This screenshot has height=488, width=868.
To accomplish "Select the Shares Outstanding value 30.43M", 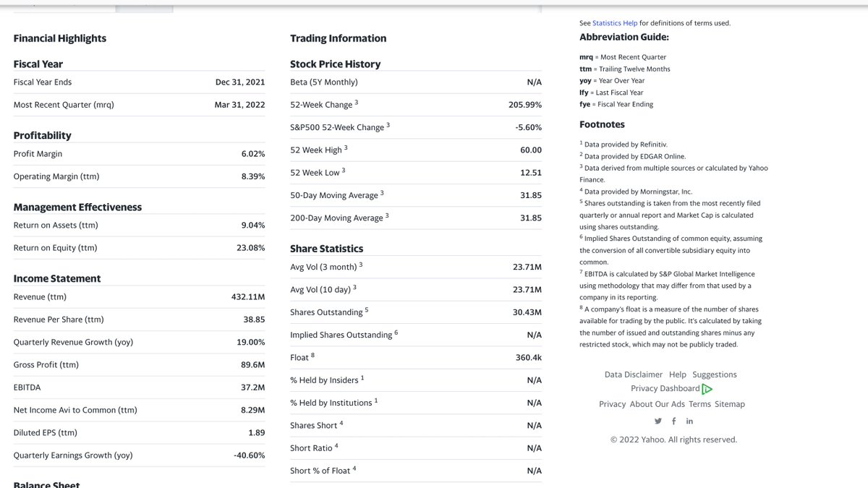I will [x=527, y=312].
